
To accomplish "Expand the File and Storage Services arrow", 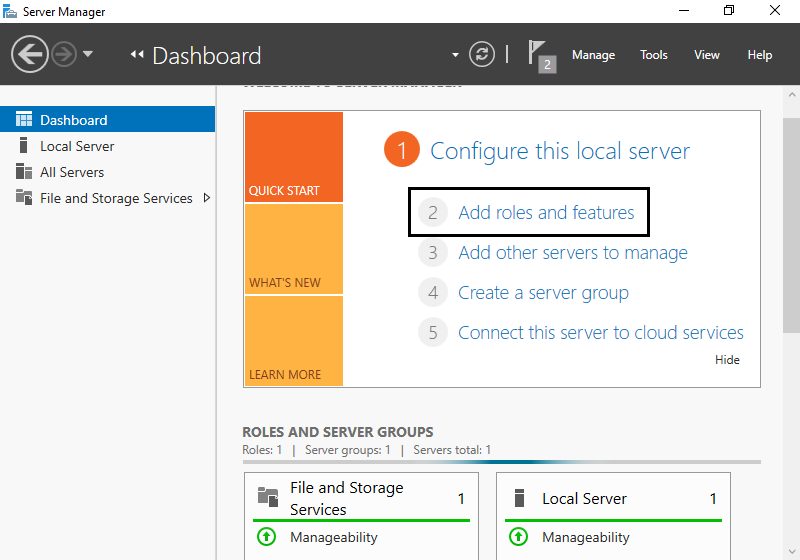I will click(207, 198).
